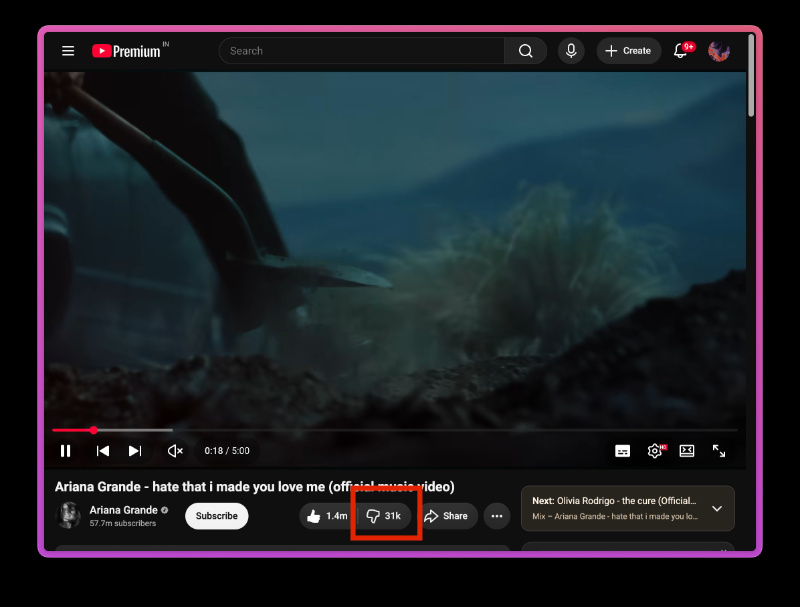The height and width of the screenshot is (607, 800).
Task: Click the magnifier search button
Action: tap(526, 51)
